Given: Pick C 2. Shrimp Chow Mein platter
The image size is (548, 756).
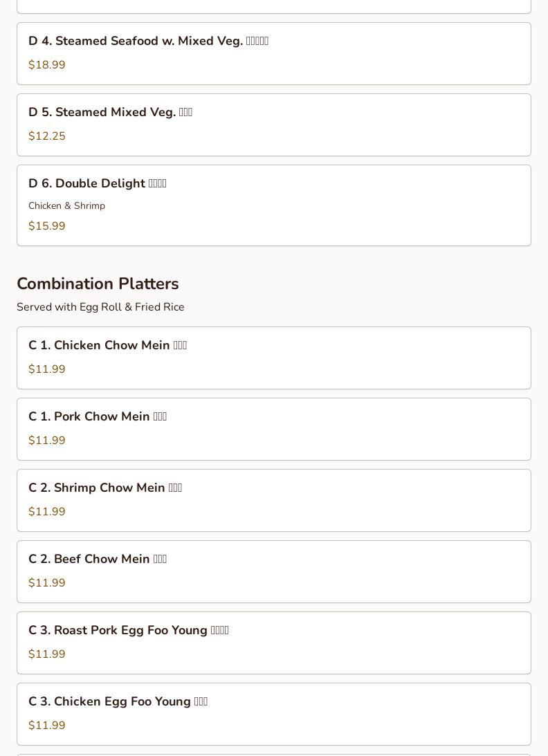Looking at the screenshot, I should point(274,501).
